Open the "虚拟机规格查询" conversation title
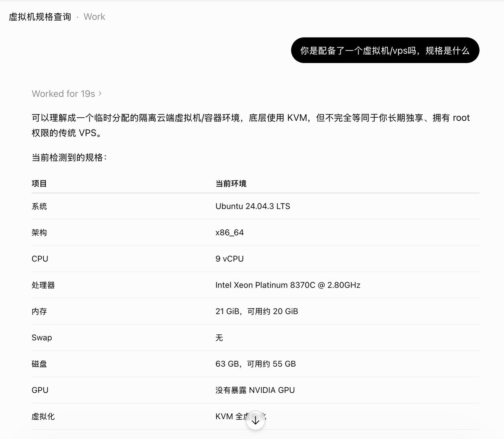 40,17
